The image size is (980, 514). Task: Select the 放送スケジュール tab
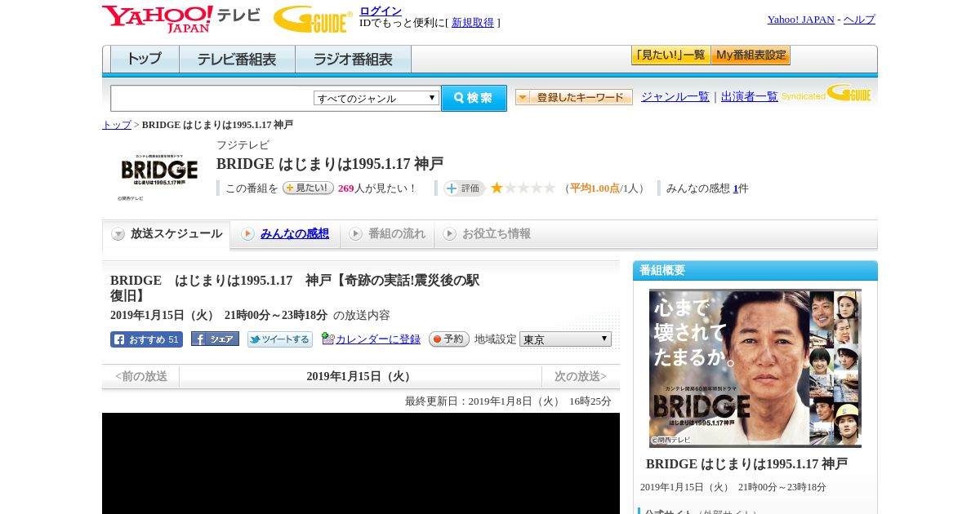tap(167, 234)
